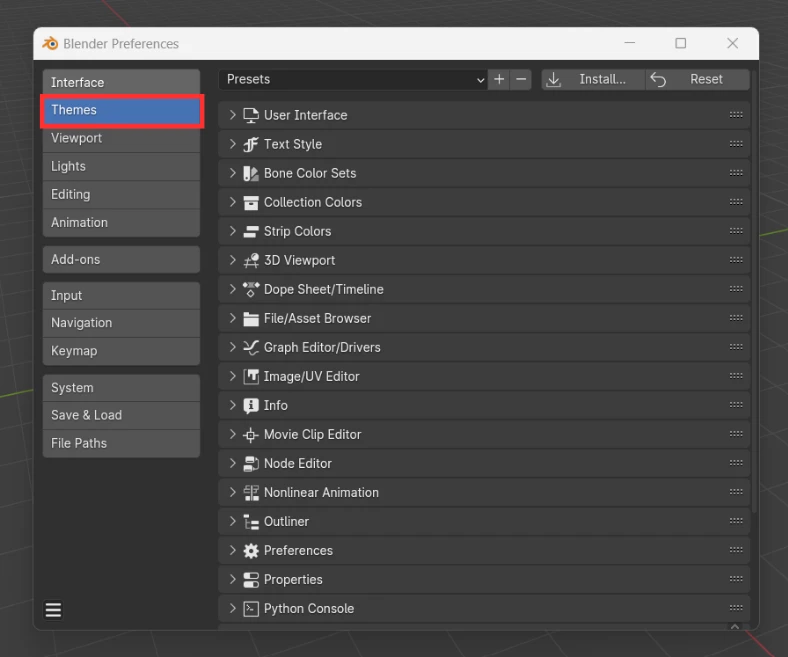
Task: Expand the Strip Colors section
Action: tap(232, 231)
